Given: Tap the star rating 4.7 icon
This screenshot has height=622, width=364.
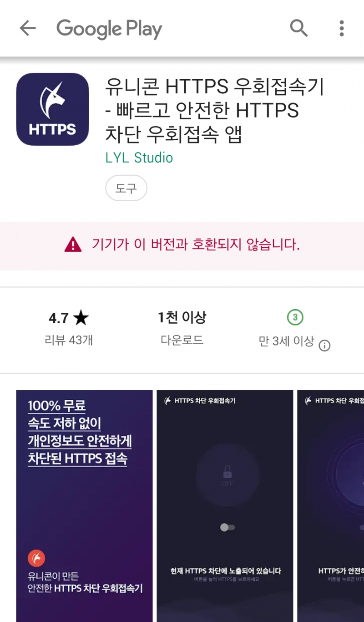Looking at the screenshot, I should click(81, 318).
